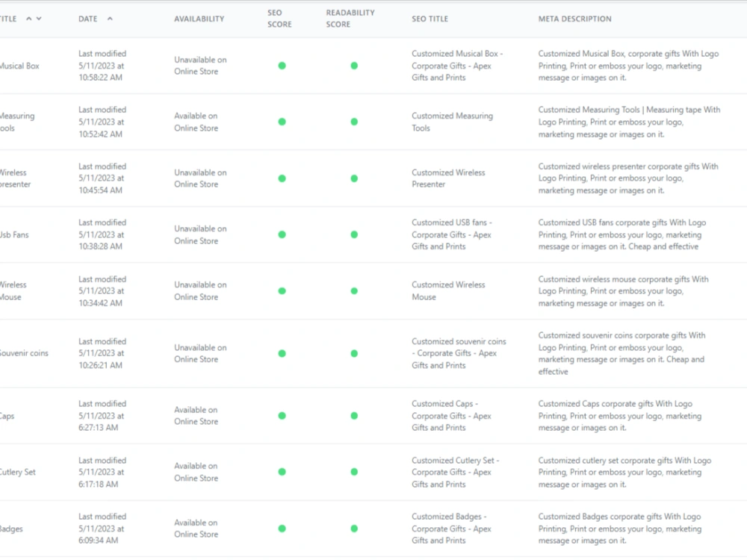The width and height of the screenshot is (747, 560).
Task: Click SEO score dot for Wireless Mouse
Action: point(282,291)
